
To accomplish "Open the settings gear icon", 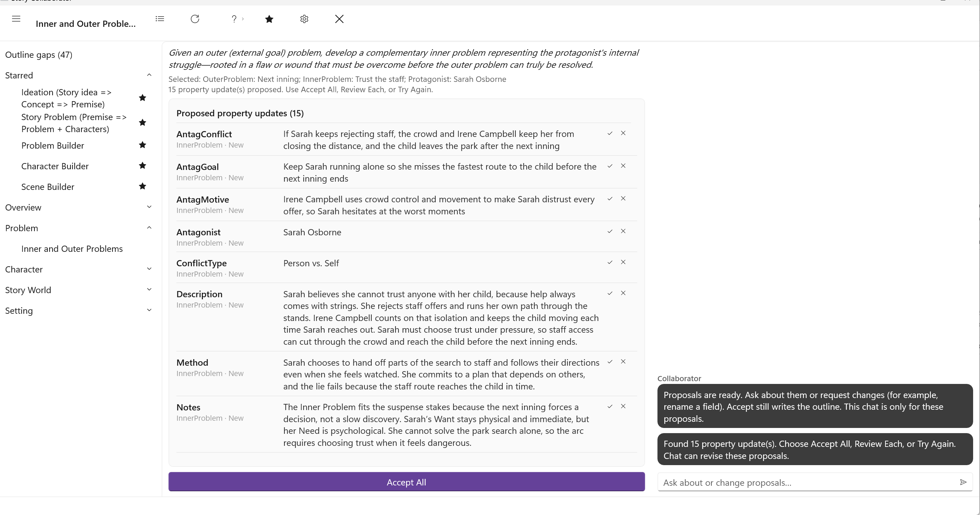I will click(304, 19).
